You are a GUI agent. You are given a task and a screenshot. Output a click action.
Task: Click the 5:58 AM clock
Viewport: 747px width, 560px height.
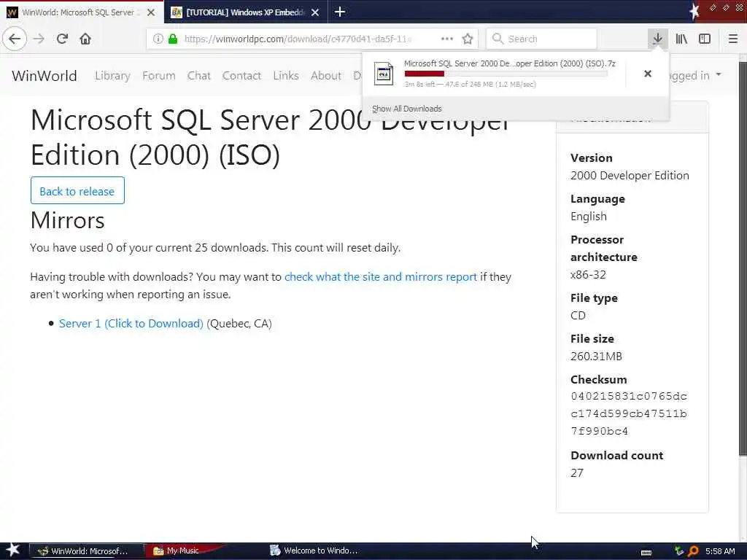(720, 551)
